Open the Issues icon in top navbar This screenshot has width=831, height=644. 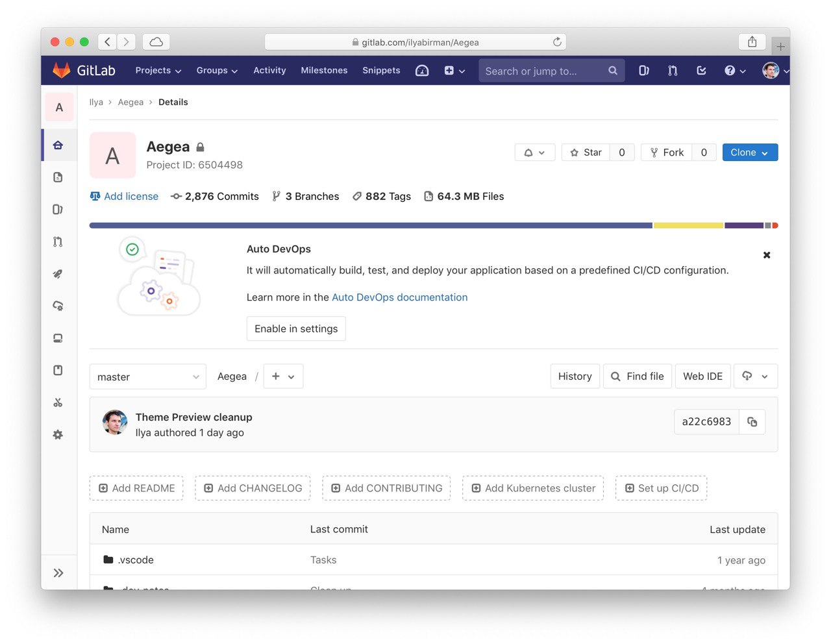[x=643, y=70]
